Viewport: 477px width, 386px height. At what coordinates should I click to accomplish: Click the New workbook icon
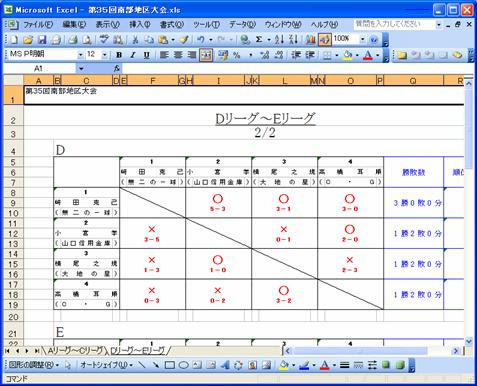(14, 40)
